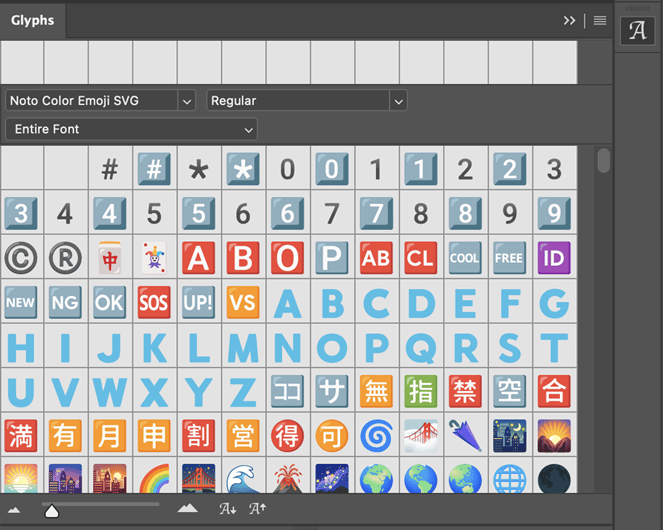Scale glyphs down with small mountain icon
This screenshot has width=663, height=530.
click(14, 509)
